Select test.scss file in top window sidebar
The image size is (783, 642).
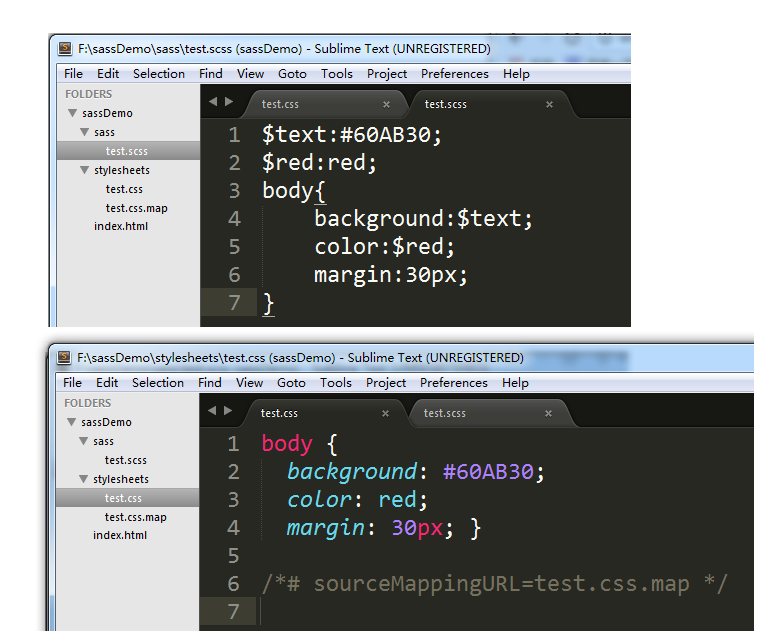(128, 151)
